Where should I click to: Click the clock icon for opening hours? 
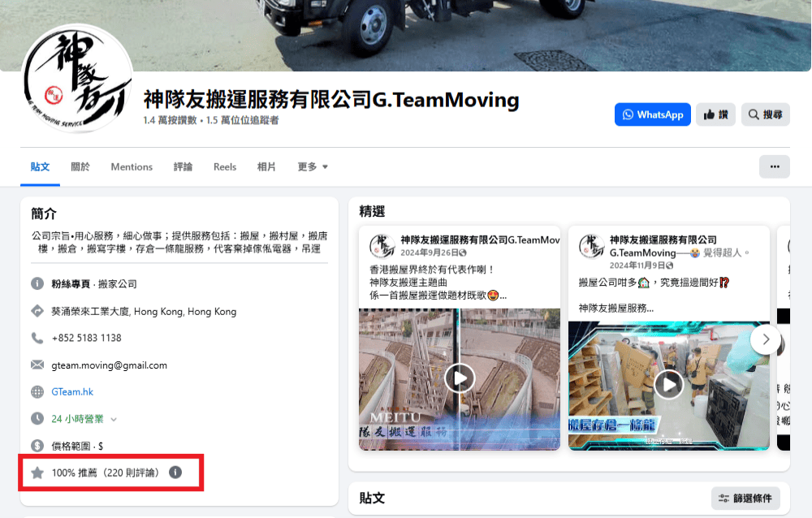pyautogui.click(x=37, y=419)
